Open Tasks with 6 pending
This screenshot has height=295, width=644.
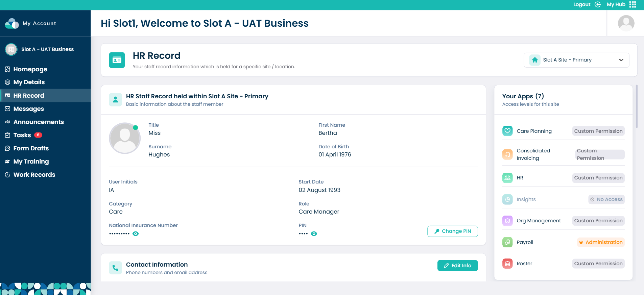click(x=22, y=135)
